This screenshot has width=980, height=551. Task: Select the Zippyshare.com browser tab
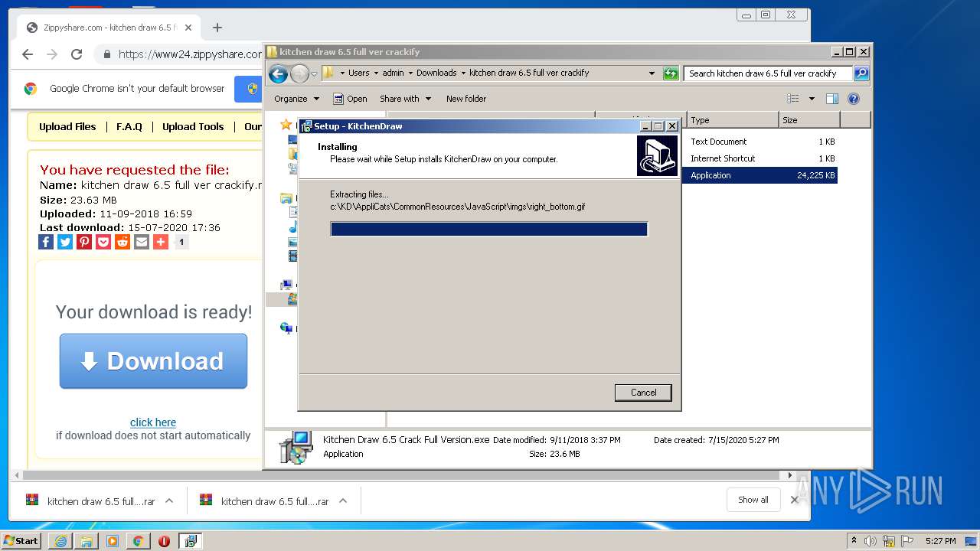click(109, 28)
